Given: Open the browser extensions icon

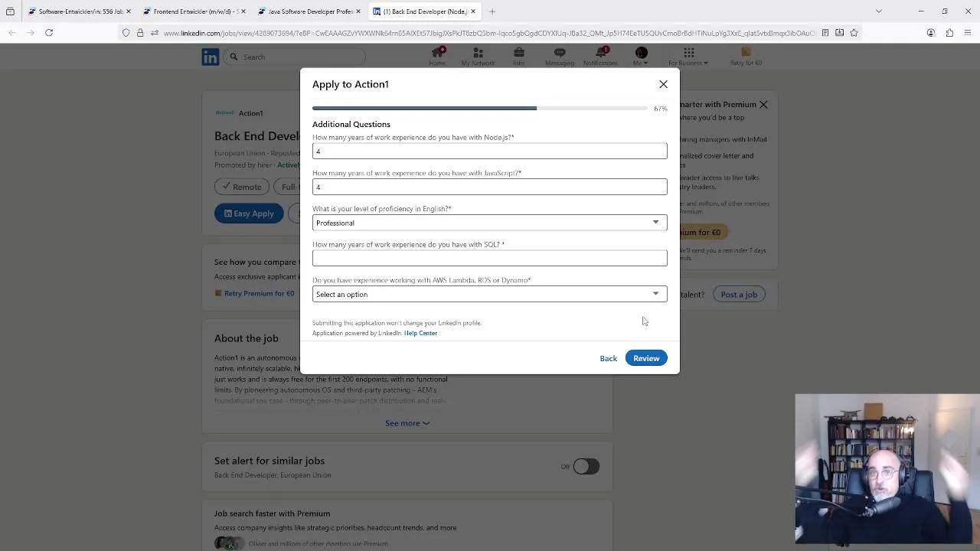Looking at the screenshot, I should 949,33.
